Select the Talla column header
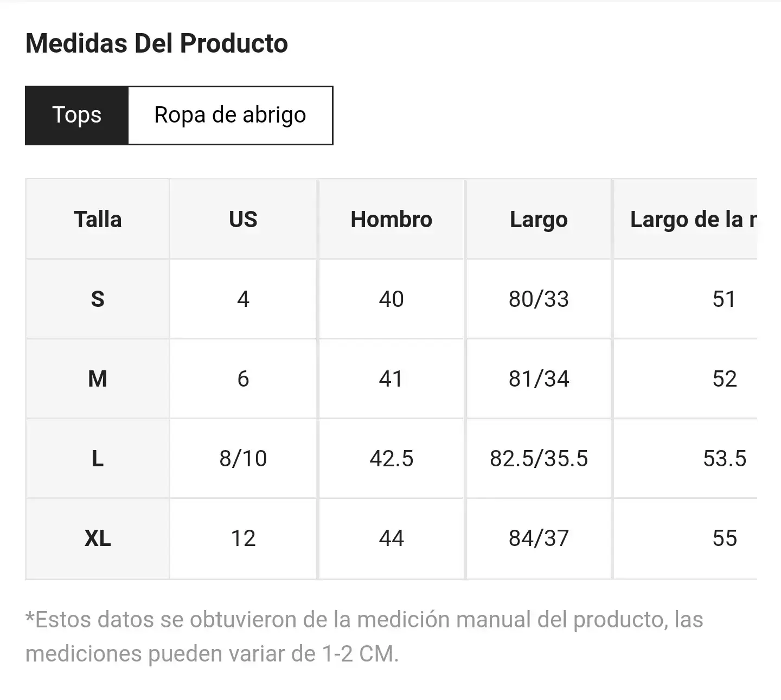The width and height of the screenshot is (781, 700). [98, 219]
